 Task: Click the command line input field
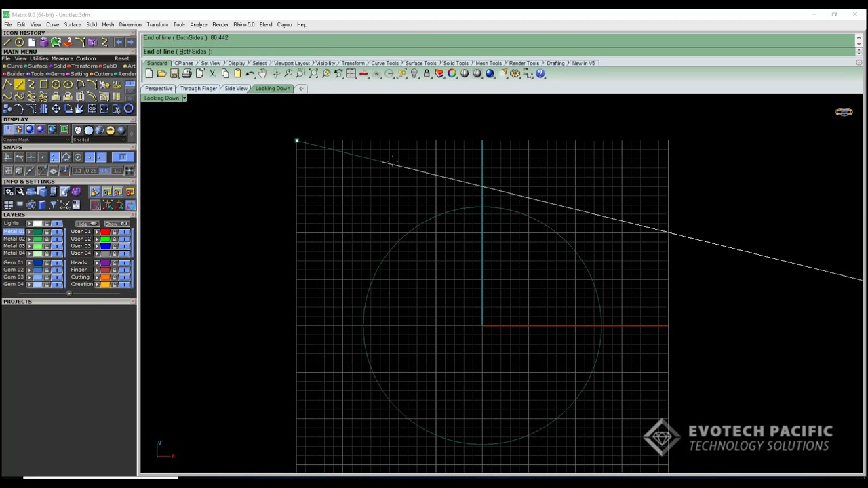tap(498, 52)
